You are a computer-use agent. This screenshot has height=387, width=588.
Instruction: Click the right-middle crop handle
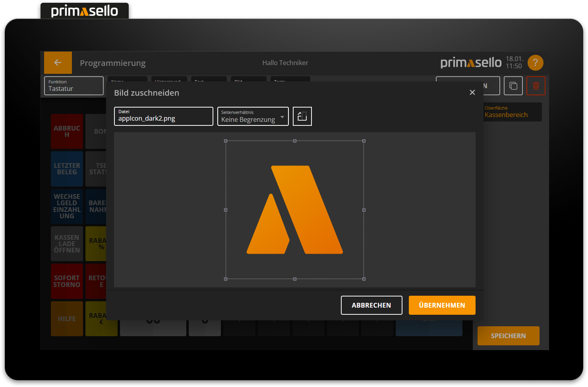click(364, 210)
